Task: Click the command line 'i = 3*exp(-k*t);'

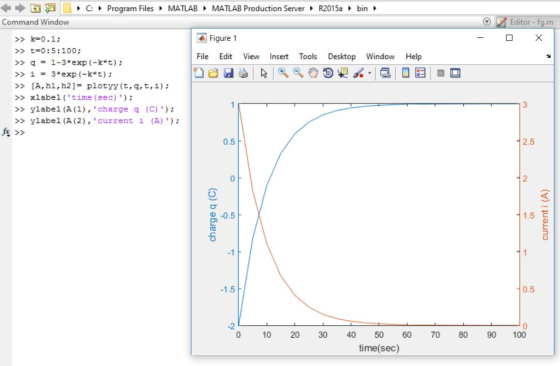Action: (x=71, y=74)
